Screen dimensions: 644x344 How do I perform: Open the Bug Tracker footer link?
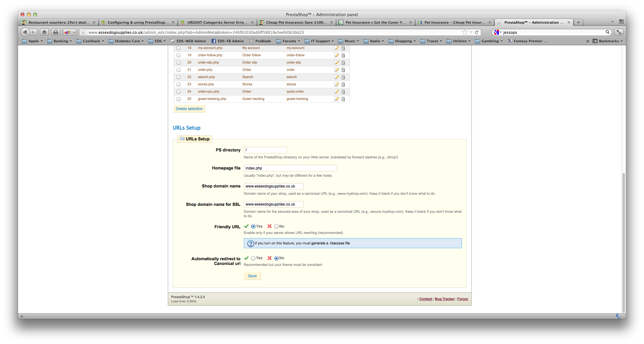(x=445, y=299)
